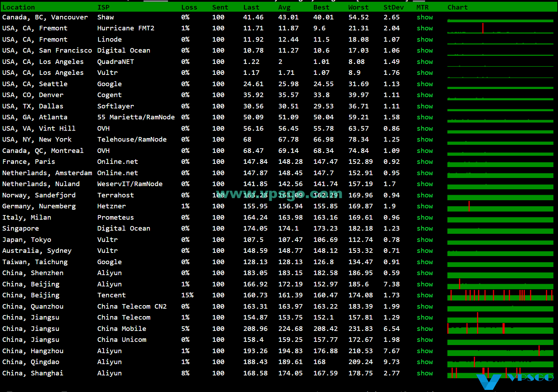Click 'show' for Shenzhen Aliyun row
This screenshot has height=392, width=558.
424,273
